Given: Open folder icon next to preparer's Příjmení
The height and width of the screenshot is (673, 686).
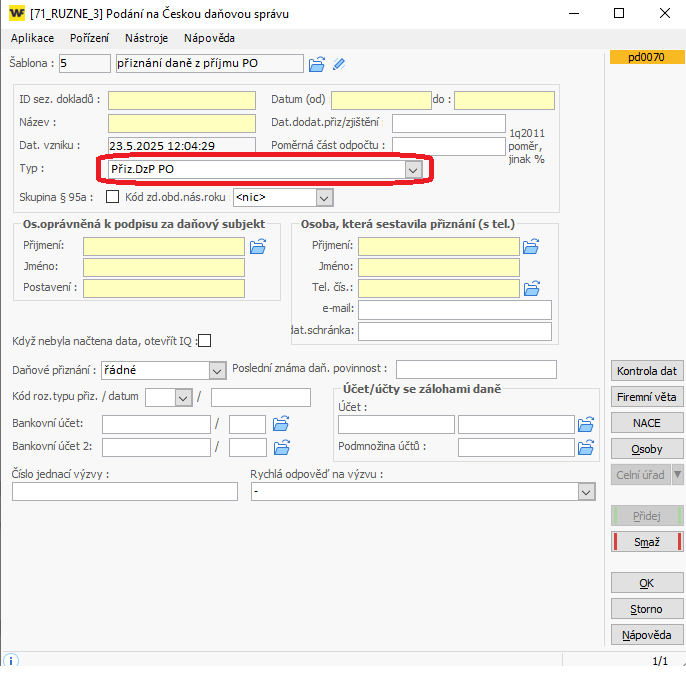Looking at the screenshot, I should 531,246.
